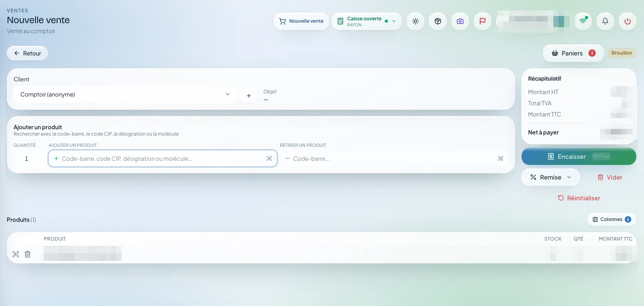Click barcode scan icon in remove-product field
This screenshot has height=306, width=644.
501,158
